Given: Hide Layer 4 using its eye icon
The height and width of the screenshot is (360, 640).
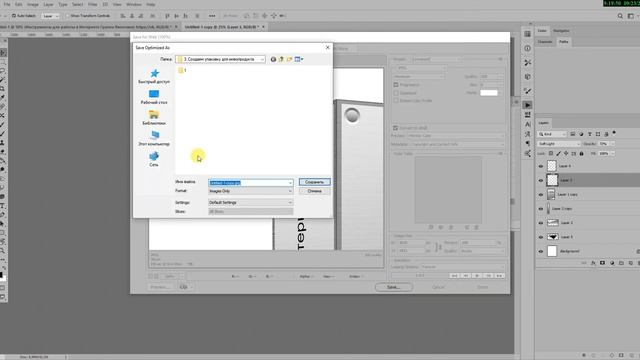Looking at the screenshot, I should [541, 166].
